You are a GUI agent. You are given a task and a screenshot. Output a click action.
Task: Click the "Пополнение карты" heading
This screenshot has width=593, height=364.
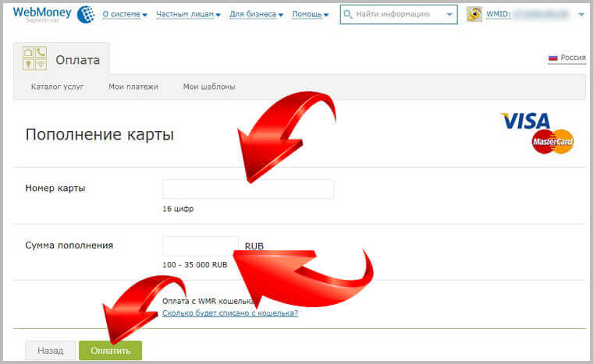[x=99, y=135]
